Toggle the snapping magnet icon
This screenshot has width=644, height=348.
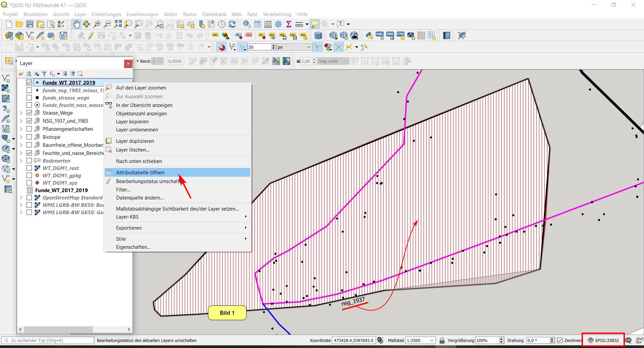pos(222,47)
